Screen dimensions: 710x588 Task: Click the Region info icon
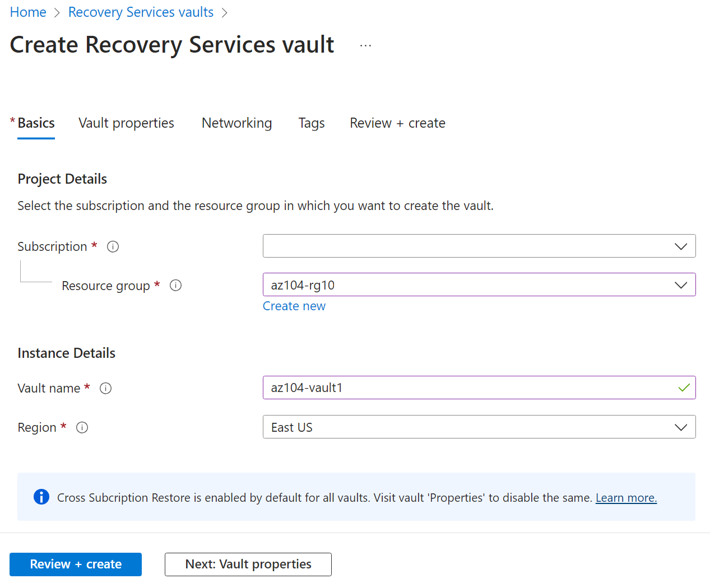coord(82,427)
